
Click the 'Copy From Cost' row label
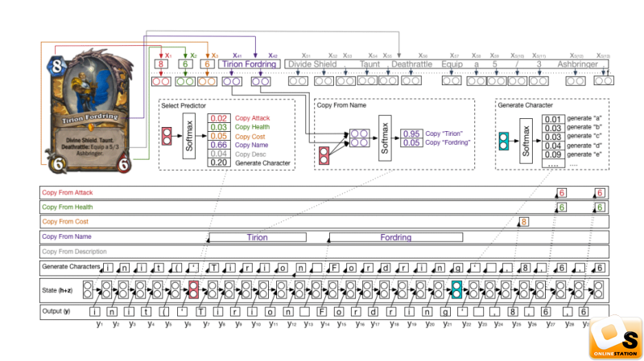pyautogui.click(x=65, y=222)
